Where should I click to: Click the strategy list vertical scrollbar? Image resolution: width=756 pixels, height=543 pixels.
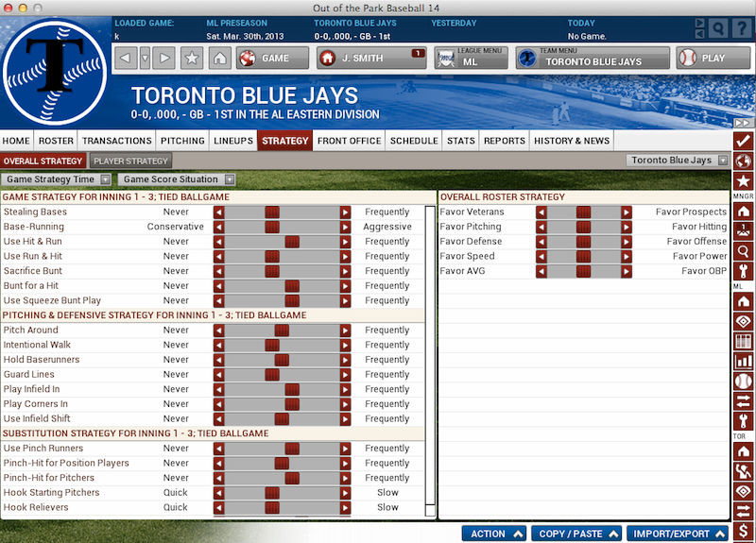[431, 361]
